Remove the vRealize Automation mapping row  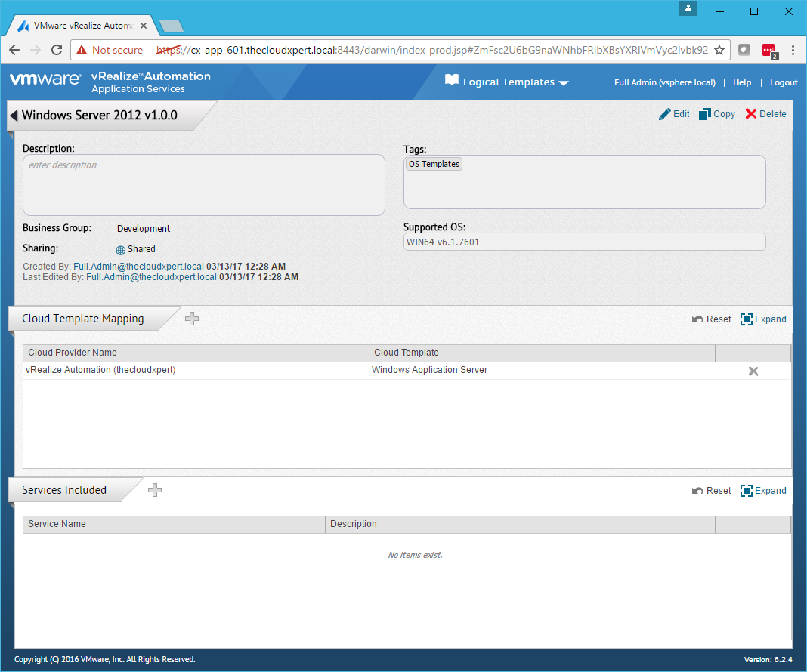click(x=753, y=371)
